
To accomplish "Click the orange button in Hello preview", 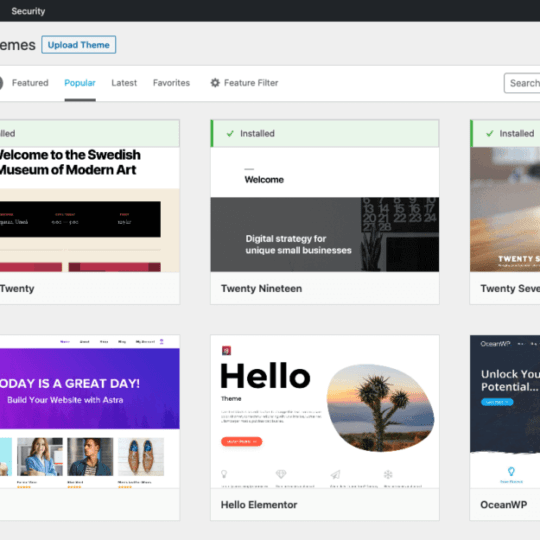I will pyautogui.click(x=241, y=441).
